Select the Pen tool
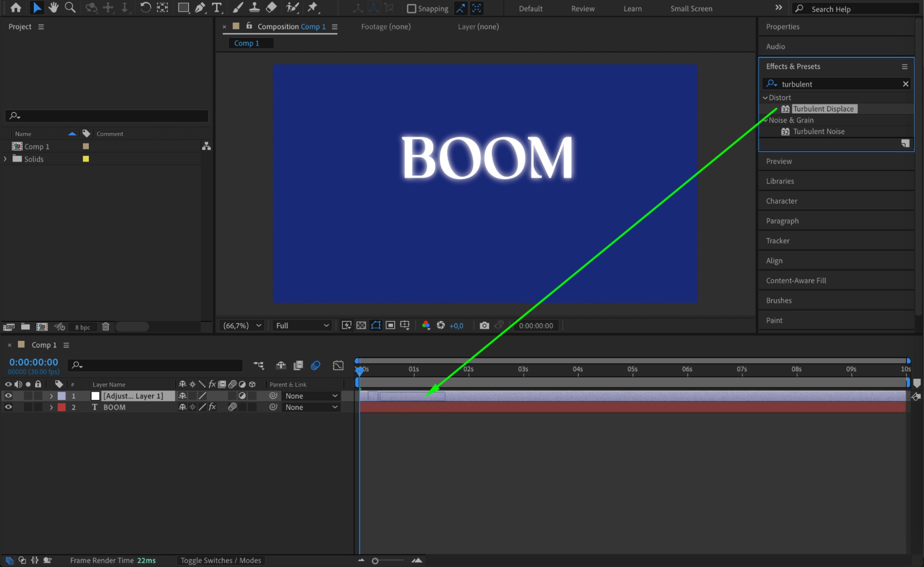Screen dimensions: 924x567 pyautogui.click(x=200, y=7)
